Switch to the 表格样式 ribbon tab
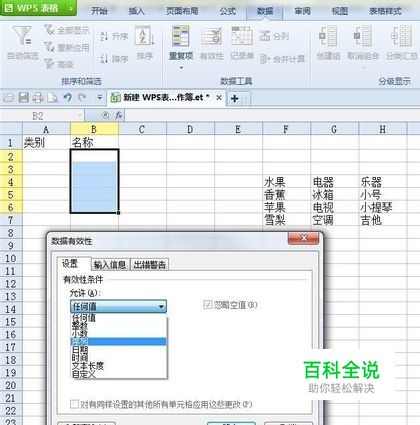This screenshot has width=420, height=425. point(385,11)
